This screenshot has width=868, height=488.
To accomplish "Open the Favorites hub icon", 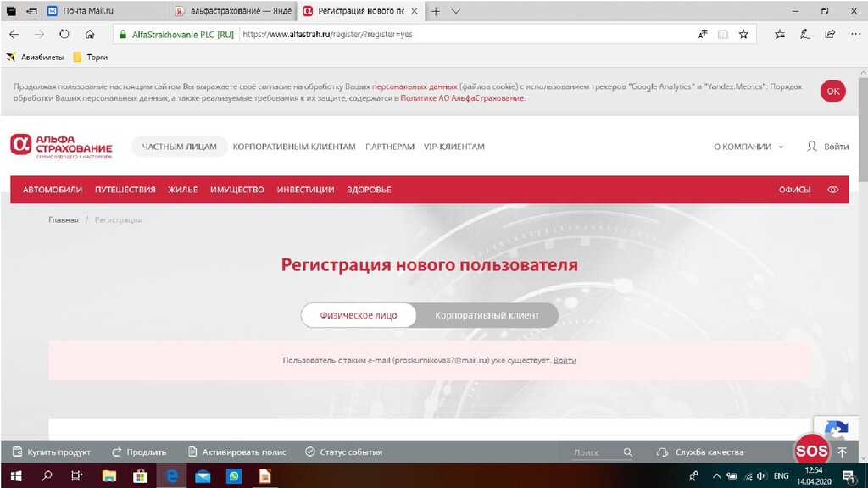I will pyautogui.click(x=780, y=34).
